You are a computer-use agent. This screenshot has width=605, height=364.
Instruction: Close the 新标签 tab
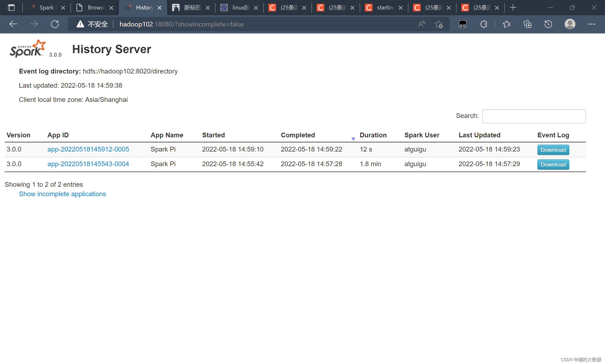pos(208,8)
